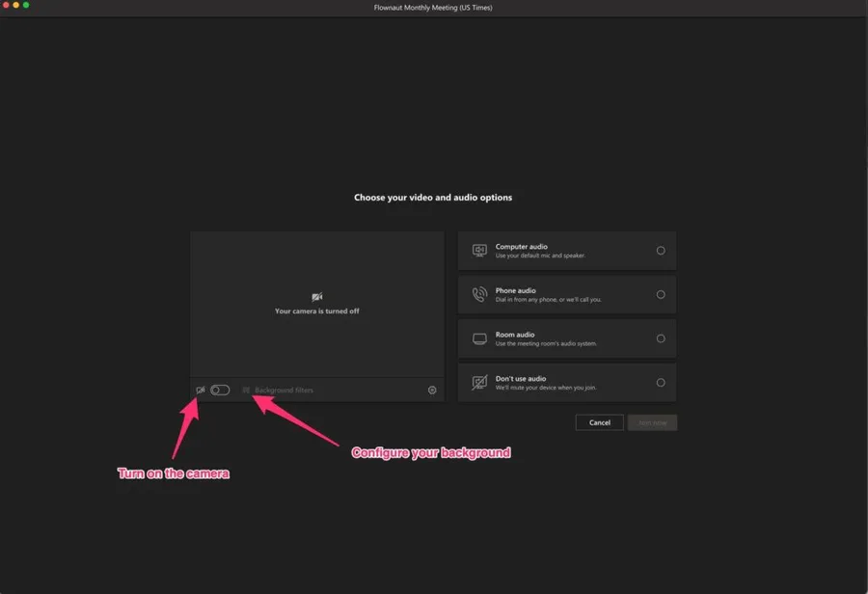This screenshot has height=594, width=868.
Task: Click the Computer audio monitor icon
Action: [479, 251]
